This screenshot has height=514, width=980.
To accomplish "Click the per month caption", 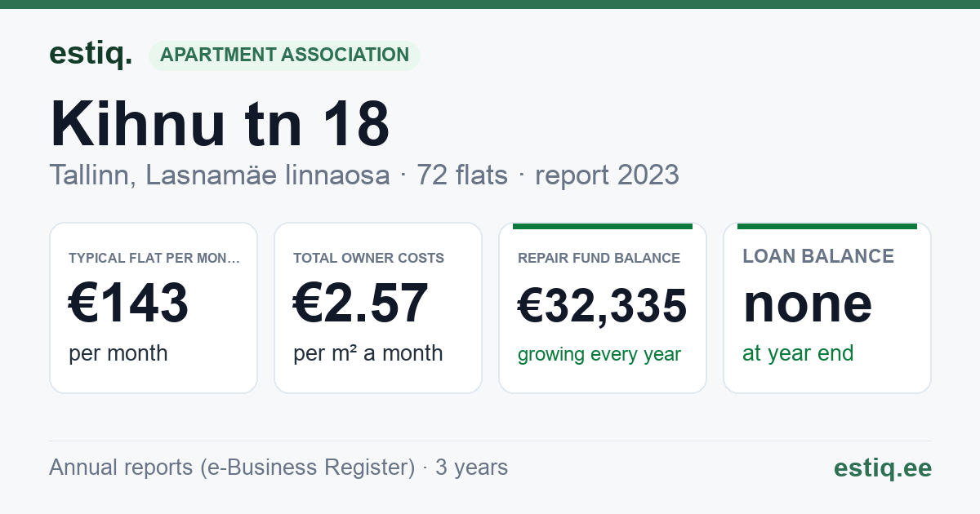I will 118,353.
